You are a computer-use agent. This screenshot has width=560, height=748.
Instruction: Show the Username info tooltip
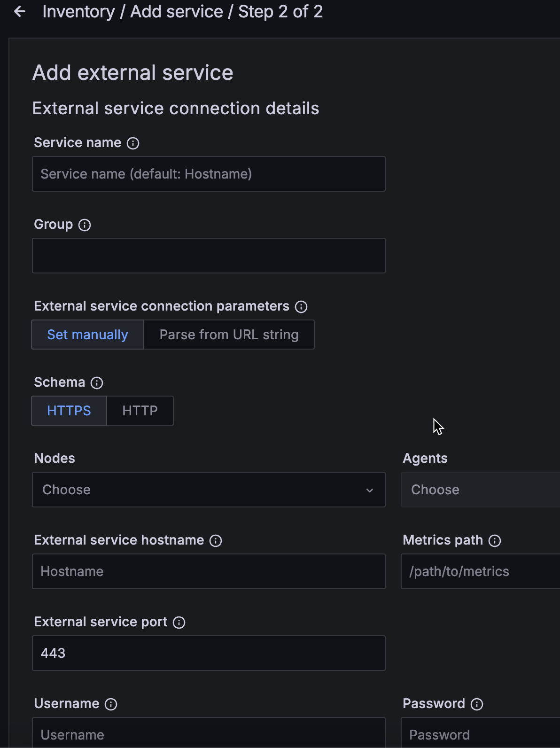tap(111, 704)
